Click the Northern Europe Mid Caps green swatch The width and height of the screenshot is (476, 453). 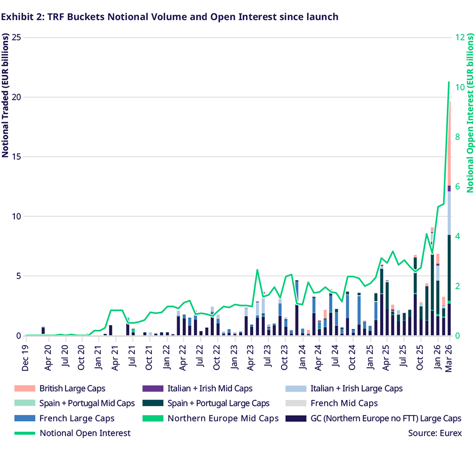(x=152, y=418)
